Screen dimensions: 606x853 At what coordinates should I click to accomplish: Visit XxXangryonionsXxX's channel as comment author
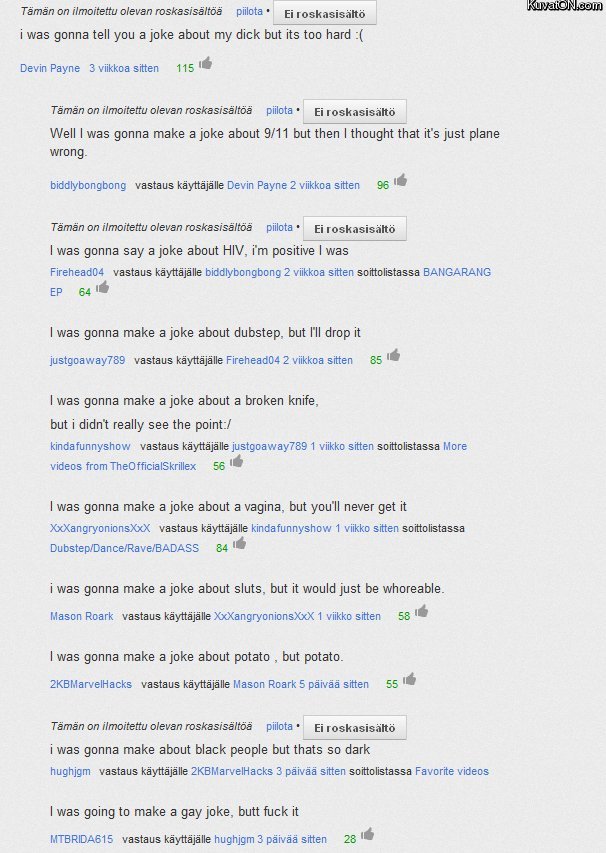pos(100,528)
